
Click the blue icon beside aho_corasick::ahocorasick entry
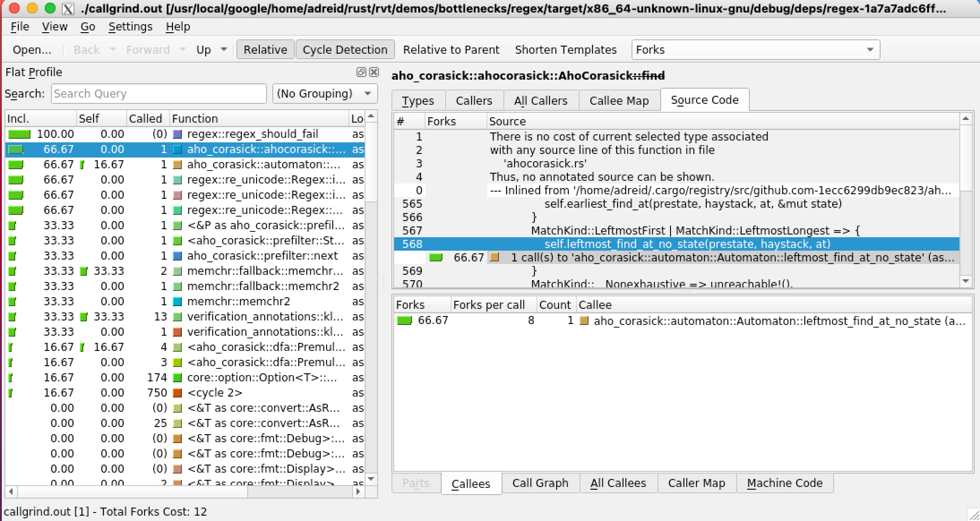coord(177,149)
